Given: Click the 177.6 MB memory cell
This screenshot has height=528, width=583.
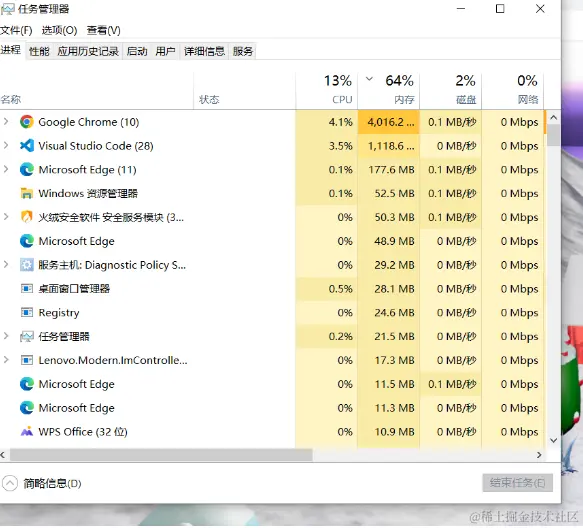Looking at the screenshot, I should coord(389,170).
